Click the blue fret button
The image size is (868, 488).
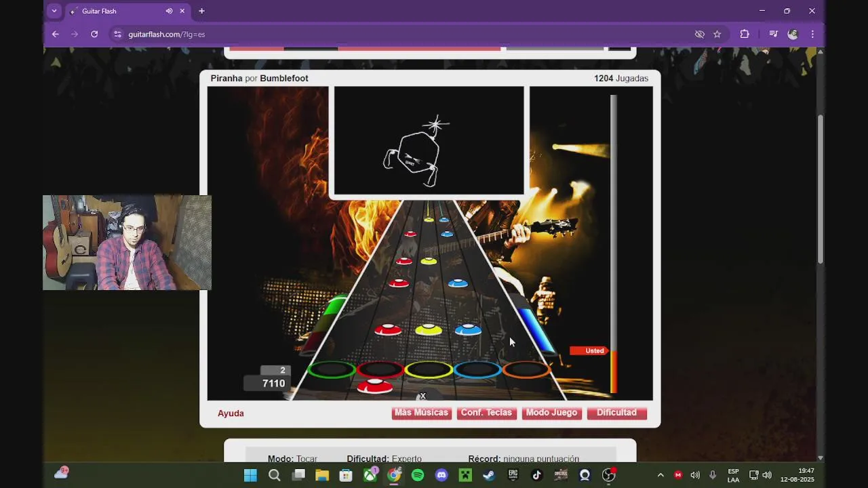pos(477,369)
